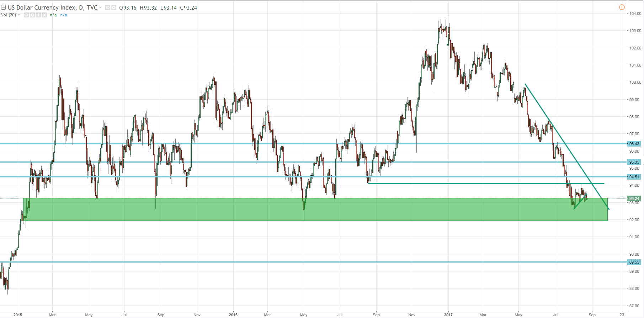This screenshot has height=318, width=644.
Task: Hide the Vol (20) indicator with the eye icon
Action: (x=26, y=15)
